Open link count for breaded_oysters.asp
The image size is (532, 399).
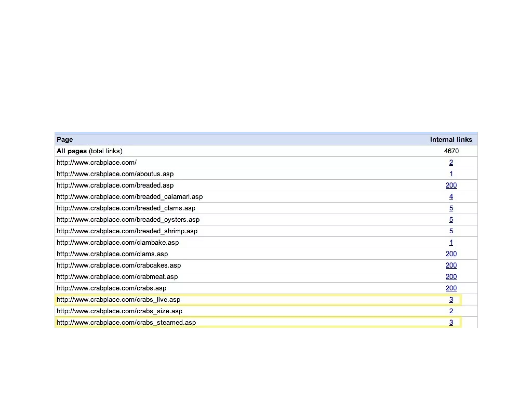point(451,220)
